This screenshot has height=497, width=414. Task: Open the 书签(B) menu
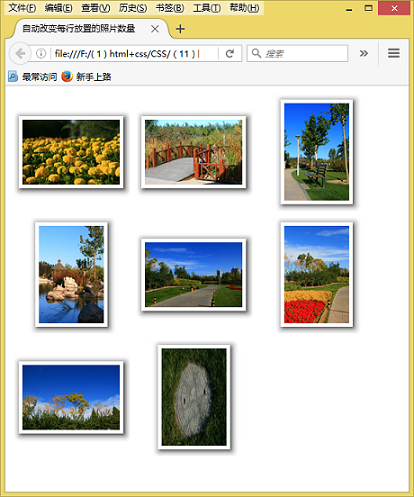point(170,7)
